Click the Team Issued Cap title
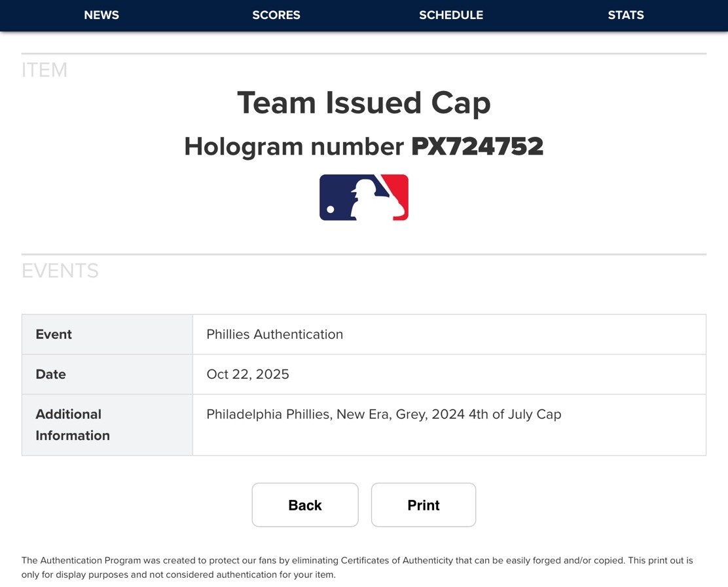 coord(363,103)
